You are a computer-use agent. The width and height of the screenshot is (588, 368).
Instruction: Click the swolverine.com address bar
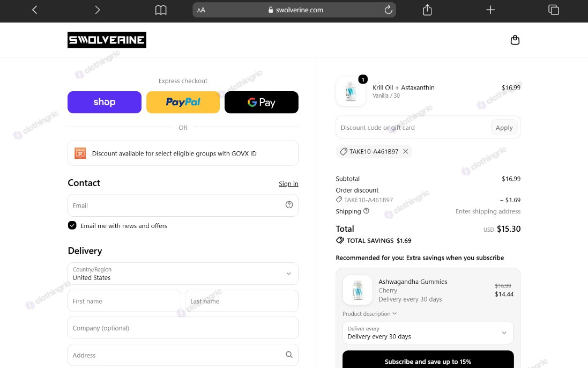(294, 10)
